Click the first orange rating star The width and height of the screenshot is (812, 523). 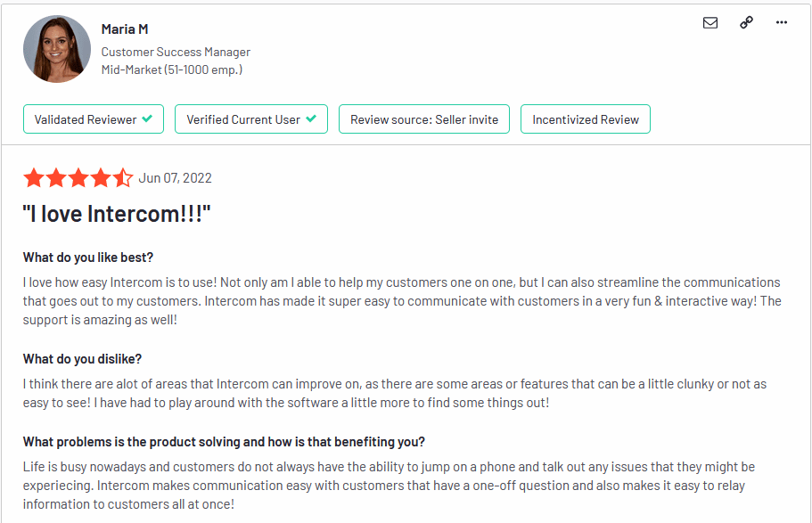(34, 177)
